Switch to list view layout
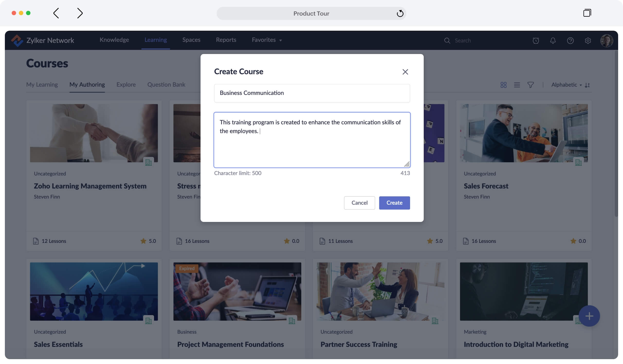 [517, 85]
